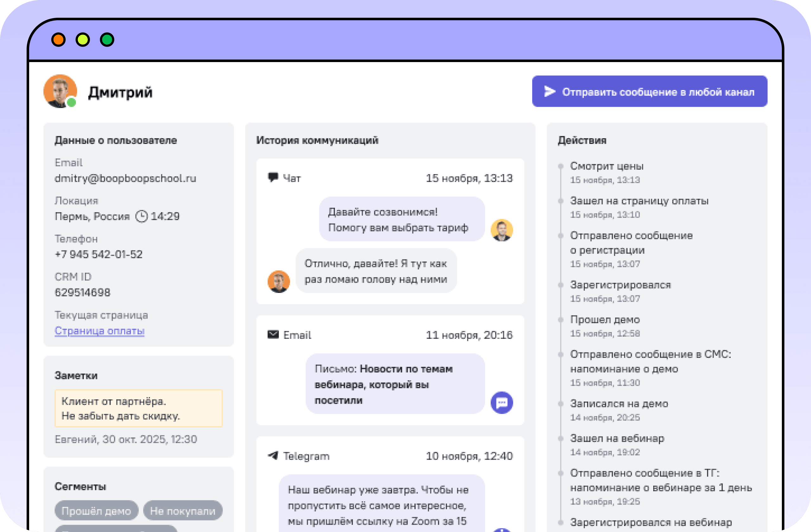This screenshot has height=532, width=811.
Task: Click the message bubble Давайте созвонимся
Action: [402, 219]
